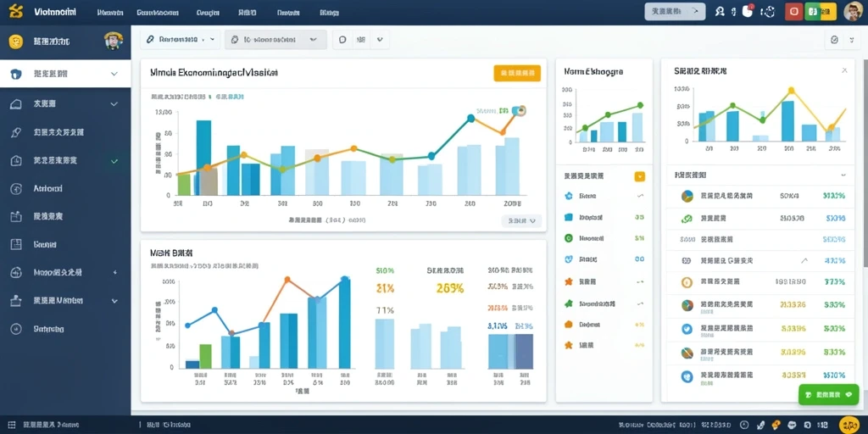Click the blue heart-shield icon in the middle list

pos(568,259)
